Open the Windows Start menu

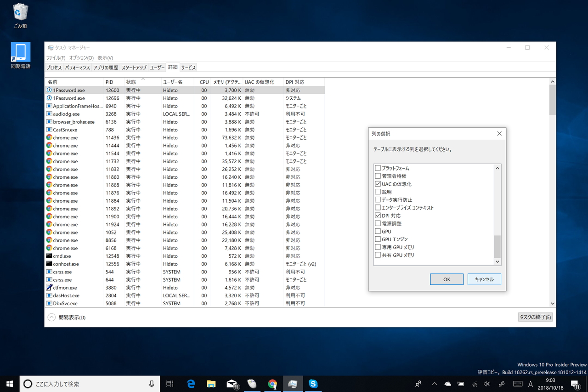[x=10, y=384]
